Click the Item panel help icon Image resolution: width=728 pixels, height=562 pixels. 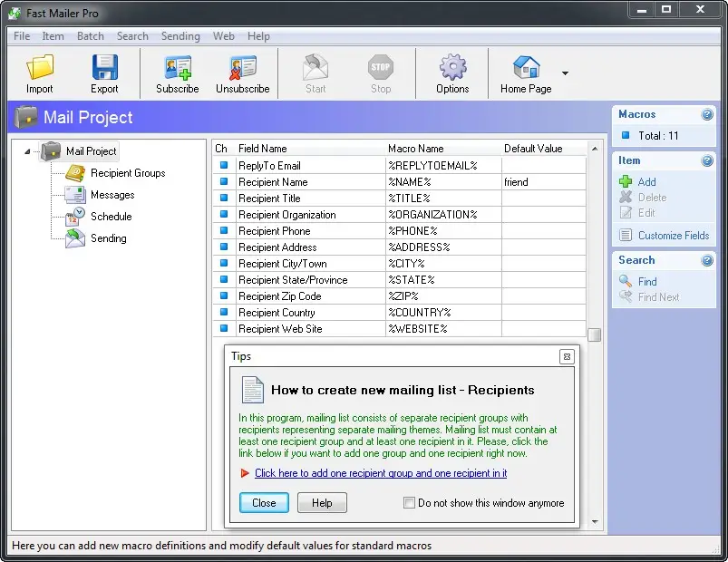click(706, 160)
